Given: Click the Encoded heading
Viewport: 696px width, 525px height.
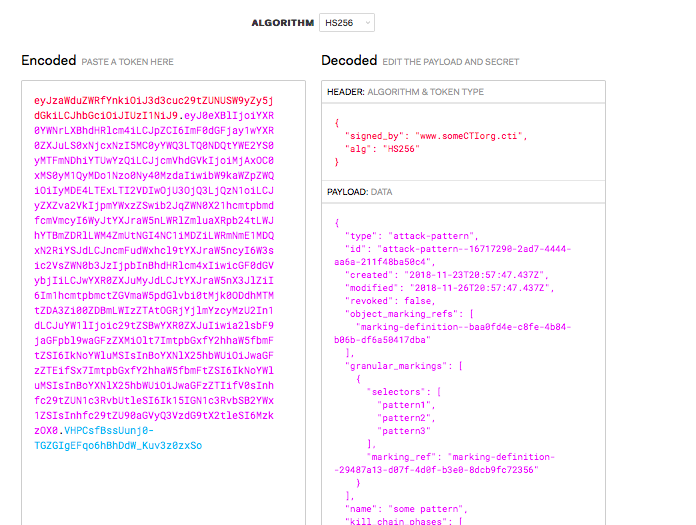Looking at the screenshot, I should pyautogui.click(x=49, y=60).
